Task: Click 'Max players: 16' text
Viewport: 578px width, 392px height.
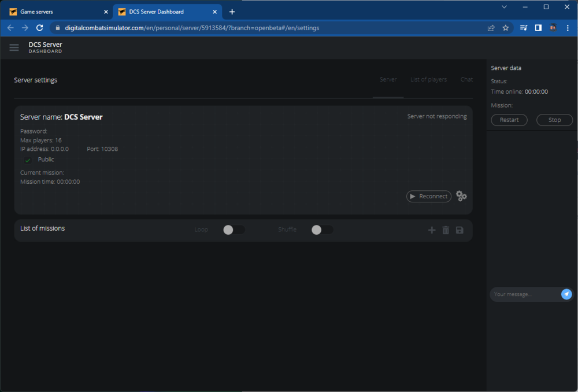Action: 41,140
